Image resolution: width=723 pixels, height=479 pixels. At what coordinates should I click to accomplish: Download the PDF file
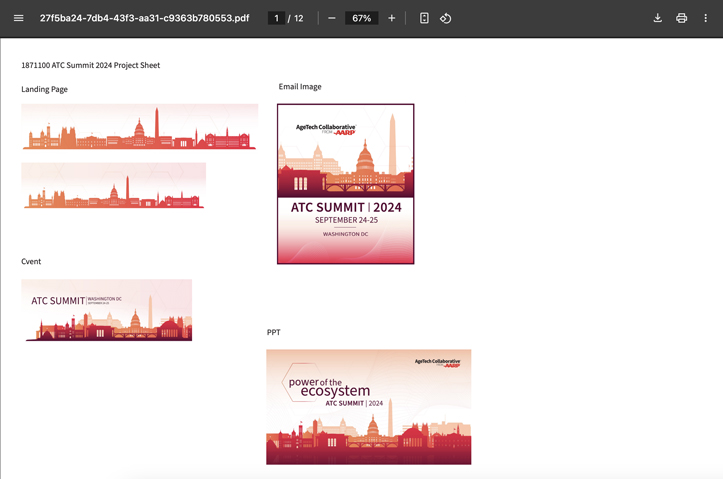coord(658,18)
